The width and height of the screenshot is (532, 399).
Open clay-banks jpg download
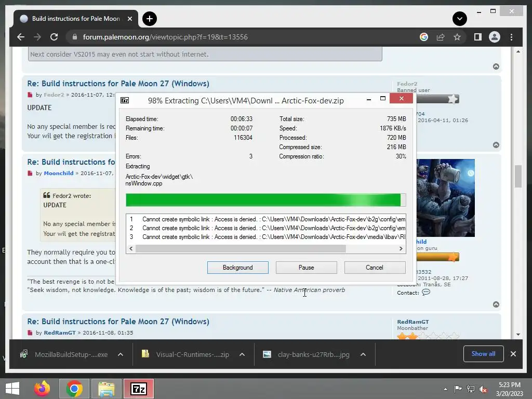[x=307, y=354]
